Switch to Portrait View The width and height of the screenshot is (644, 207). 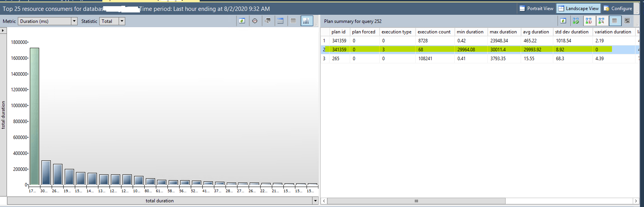click(537, 9)
